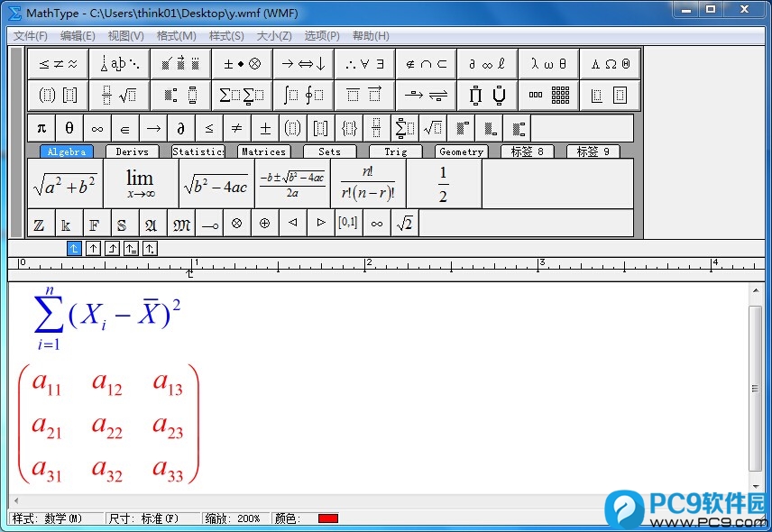
Task: Open the logical symbols palette (∴∀∃)
Action: (x=365, y=63)
